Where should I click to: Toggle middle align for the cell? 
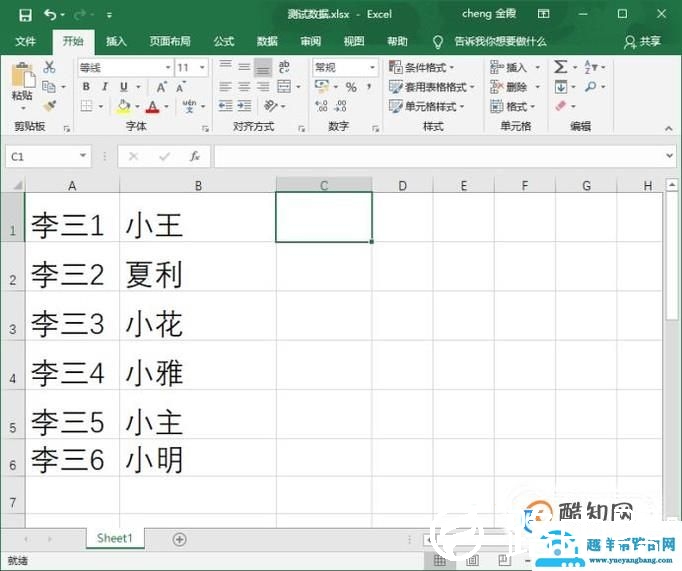click(x=244, y=67)
